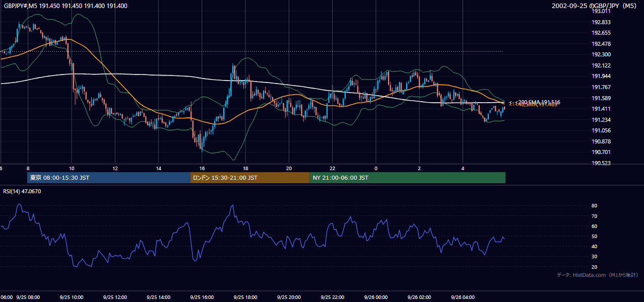Click the 9/25 12:00 date axis label

[x=115, y=297]
